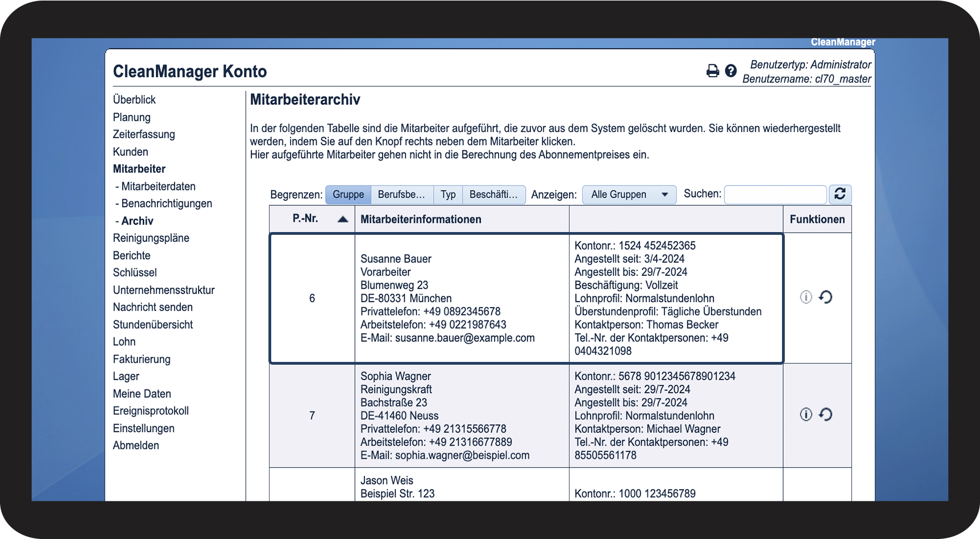The height and width of the screenshot is (539, 980).
Task: Focus the Suchen search input field
Action: [775, 195]
